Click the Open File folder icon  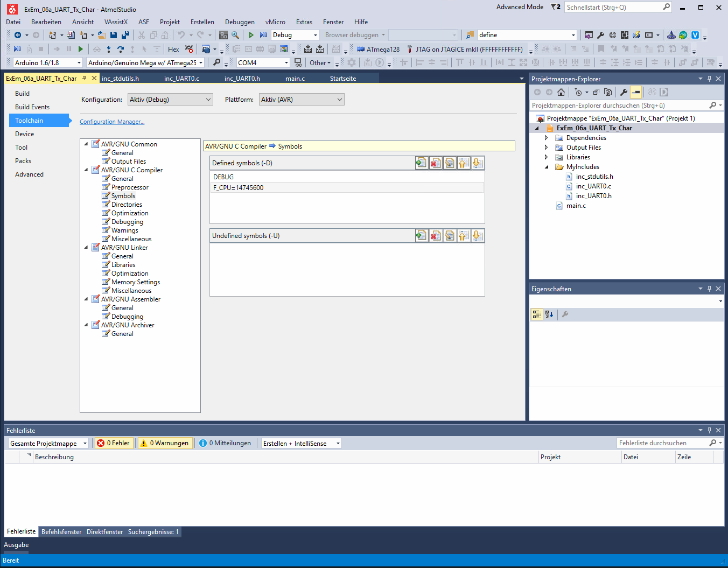coord(101,35)
